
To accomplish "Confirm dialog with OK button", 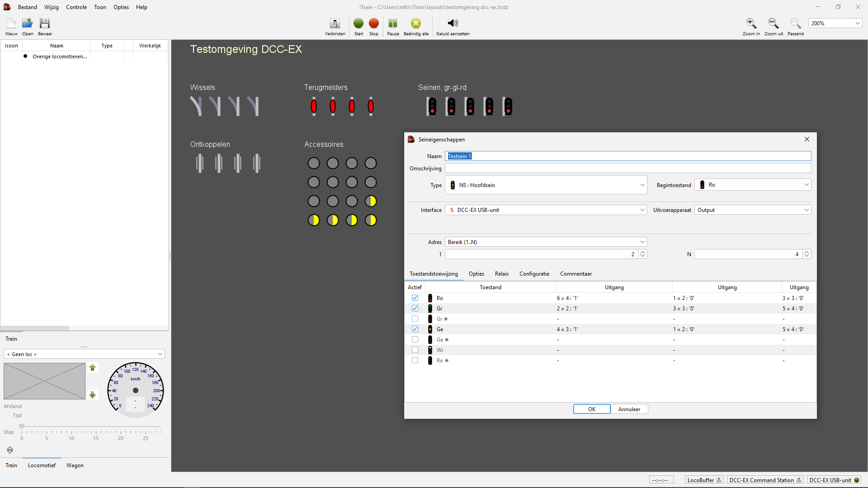I will tap(592, 409).
